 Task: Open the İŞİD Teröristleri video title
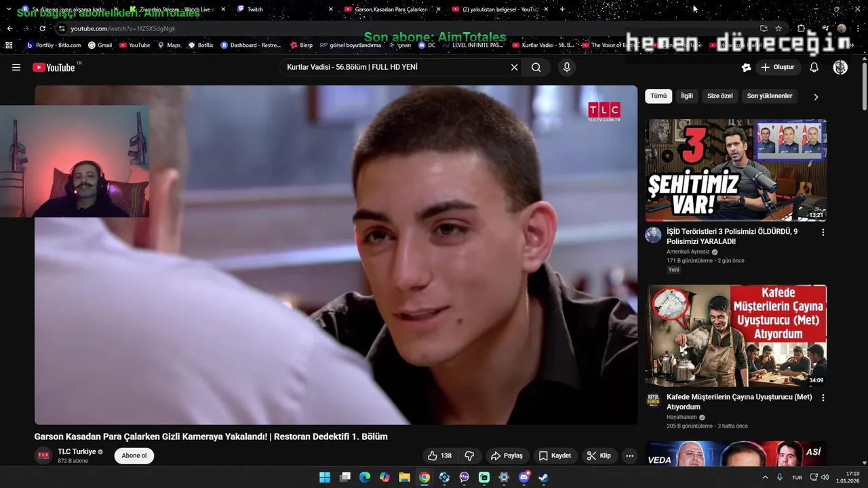732,237
